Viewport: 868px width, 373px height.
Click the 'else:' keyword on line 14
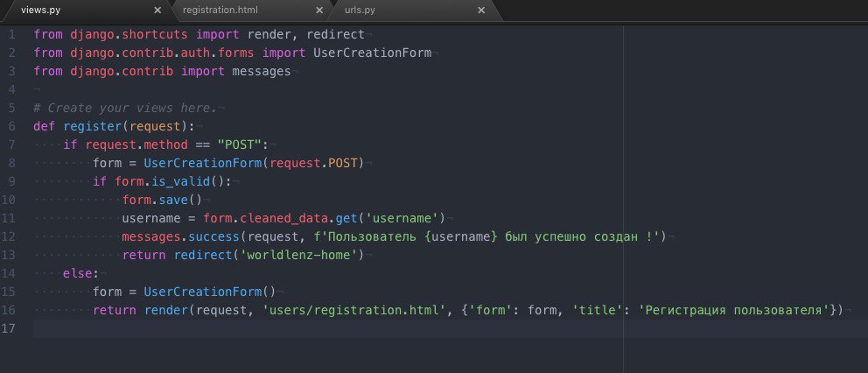click(x=80, y=273)
